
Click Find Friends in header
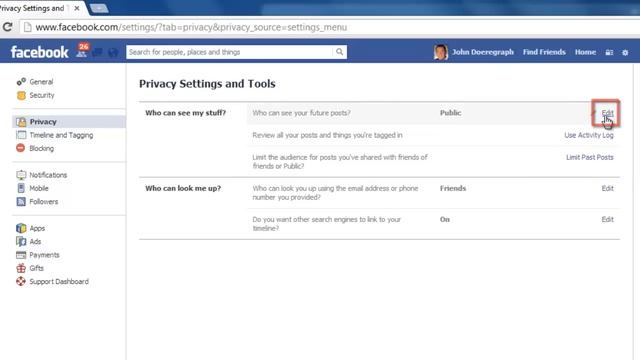pyautogui.click(x=544, y=52)
